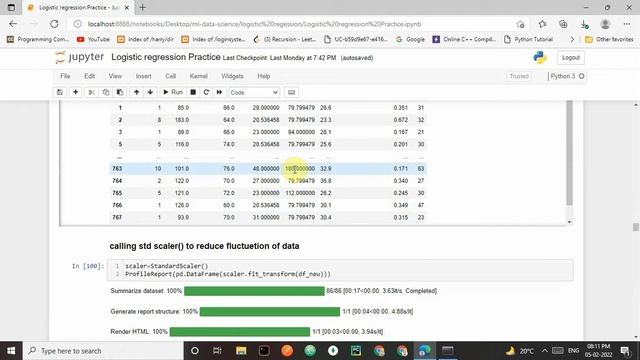The height and width of the screenshot is (360, 640).
Task: Click the code cell with StandardScaler
Action: point(340,270)
